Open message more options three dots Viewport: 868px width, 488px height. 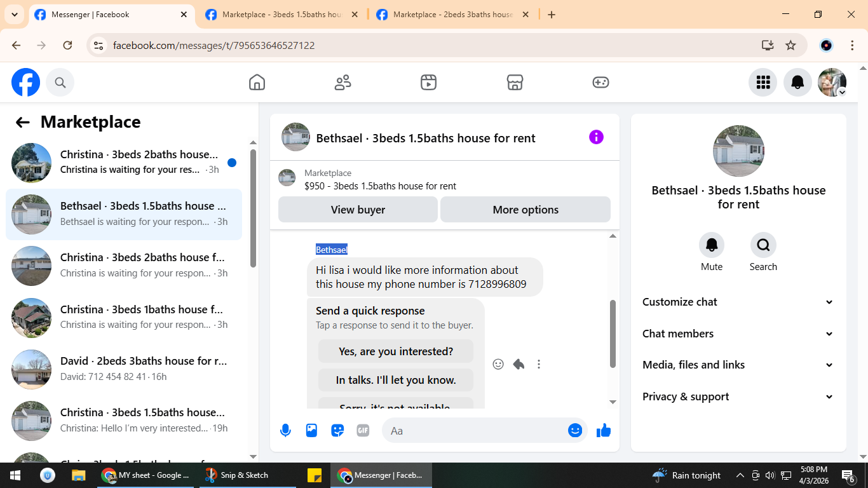tap(539, 364)
